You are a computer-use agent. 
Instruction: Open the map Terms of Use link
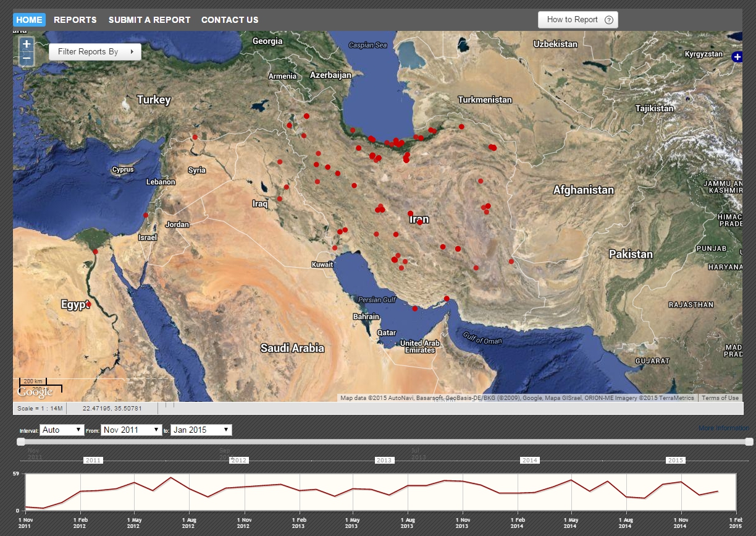click(x=720, y=398)
